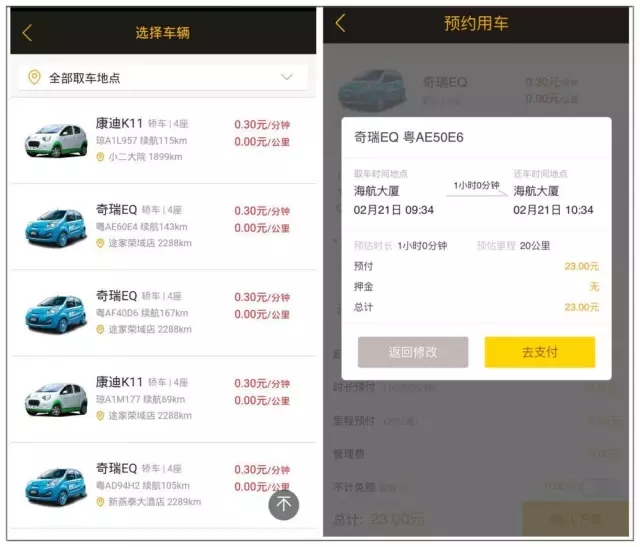Tap the pickup time 02月21日 09:34
Screen dimensions: 640x547
pos(393,210)
